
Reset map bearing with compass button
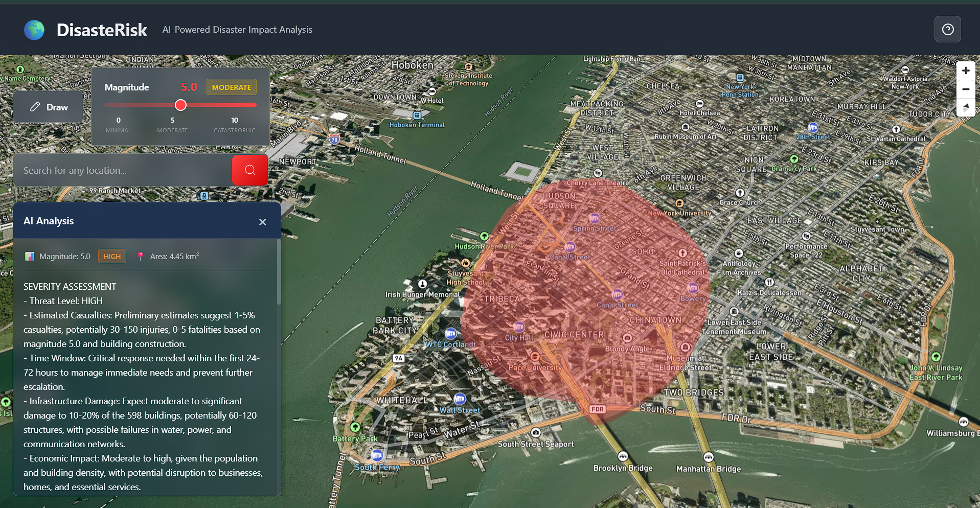pos(965,108)
